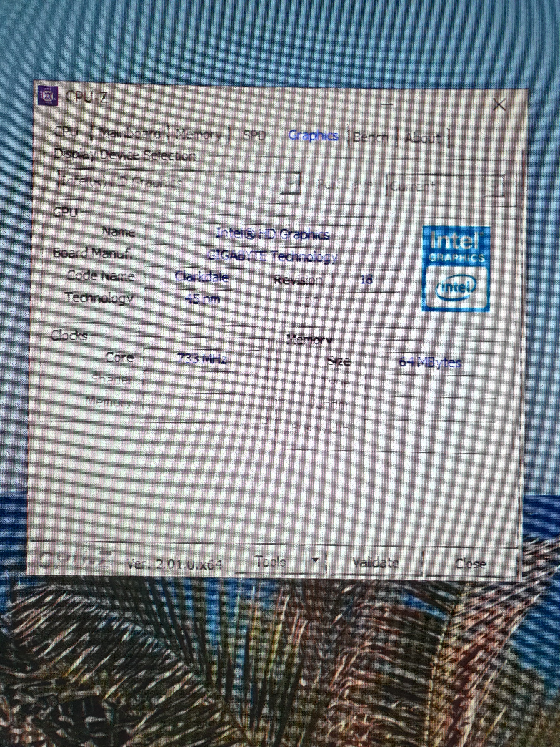Expand the Perf Level Current dropdown
This screenshot has width=560, height=747.
(494, 187)
